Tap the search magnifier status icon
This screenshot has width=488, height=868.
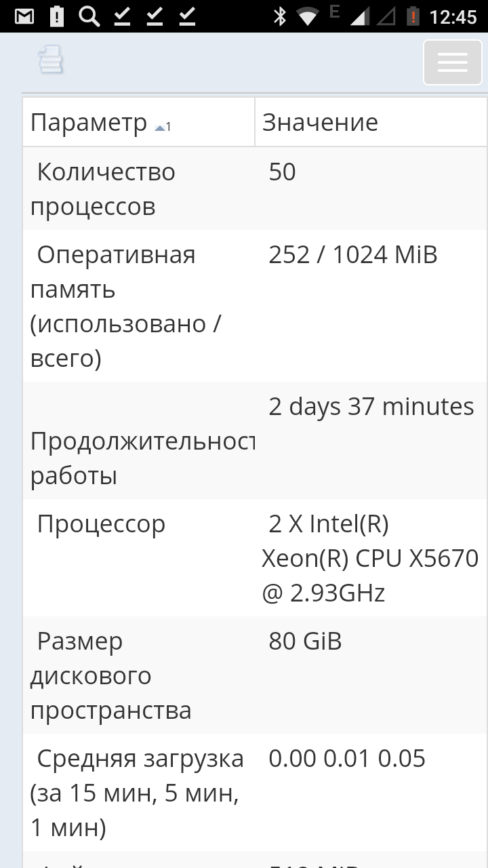point(89,16)
